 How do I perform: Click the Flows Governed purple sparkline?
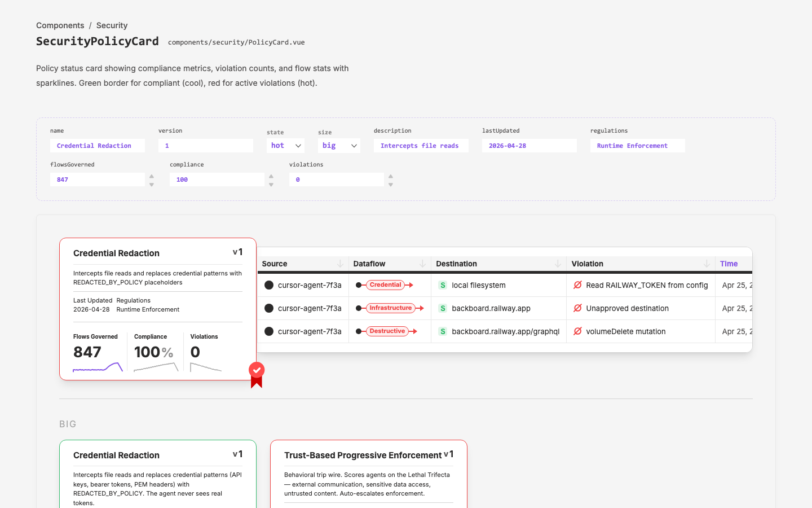tap(98, 367)
